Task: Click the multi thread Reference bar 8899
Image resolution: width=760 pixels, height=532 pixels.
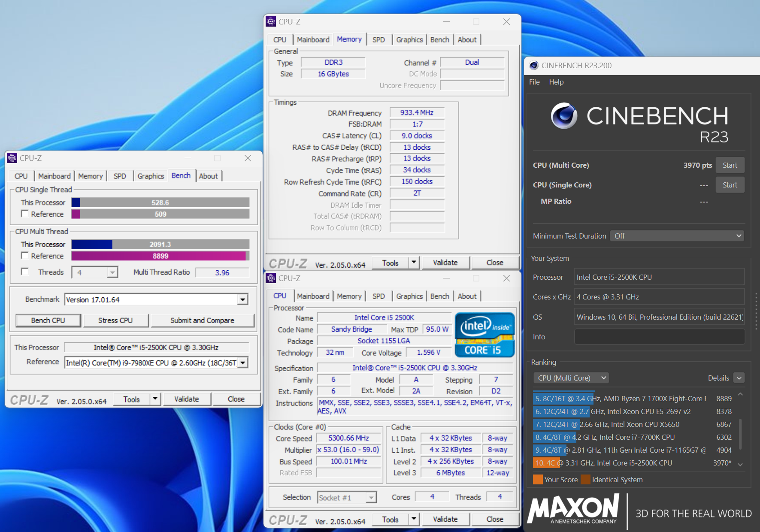Action: [160, 256]
